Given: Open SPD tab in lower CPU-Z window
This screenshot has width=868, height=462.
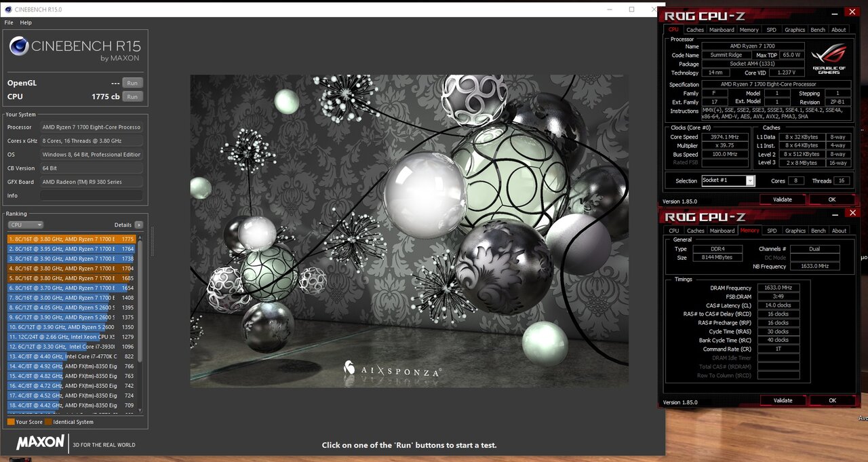Looking at the screenshot, I should [772, 231].
